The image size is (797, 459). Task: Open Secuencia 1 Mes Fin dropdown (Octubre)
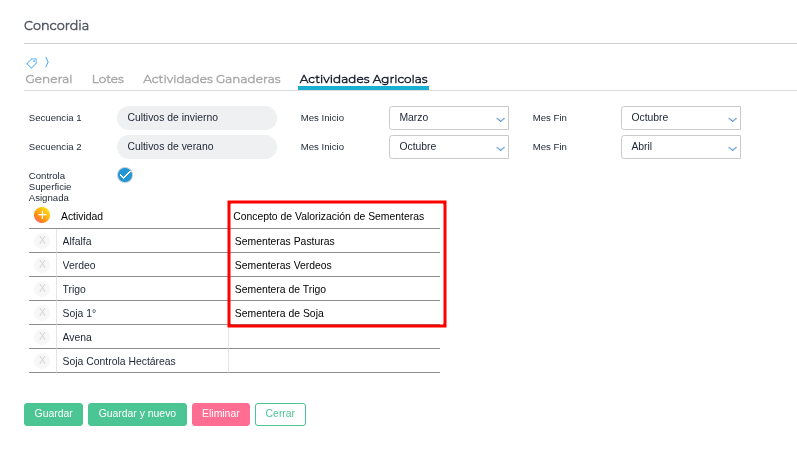tap(680, 118)
